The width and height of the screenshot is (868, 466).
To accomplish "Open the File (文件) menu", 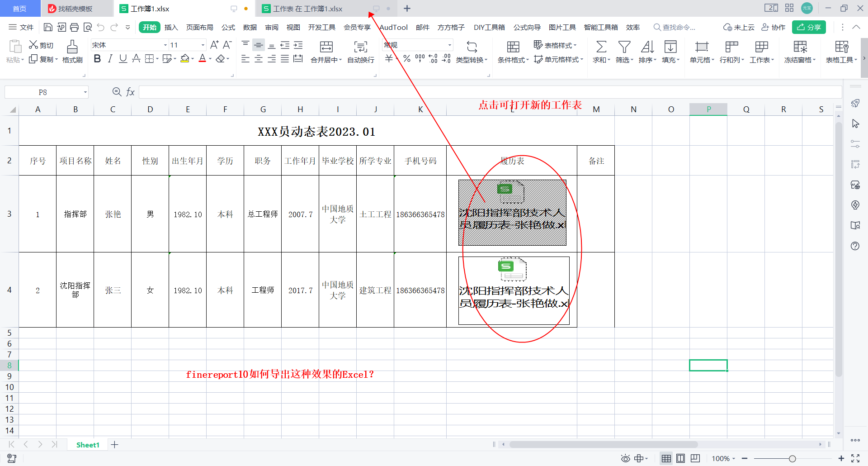I will [x=21, y=28].
